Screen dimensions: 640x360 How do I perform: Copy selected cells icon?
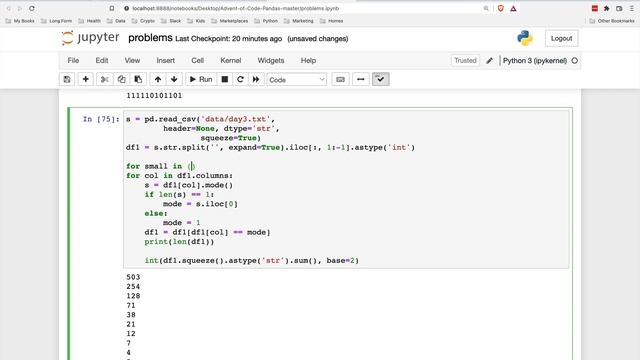click(x=121, y=80)
